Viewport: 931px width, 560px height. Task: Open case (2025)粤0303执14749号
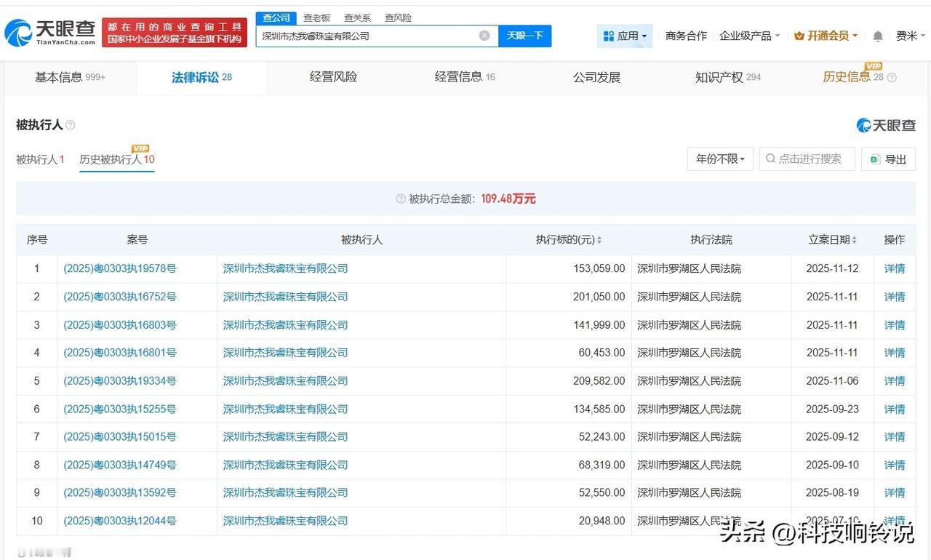[x=120, y=465]
